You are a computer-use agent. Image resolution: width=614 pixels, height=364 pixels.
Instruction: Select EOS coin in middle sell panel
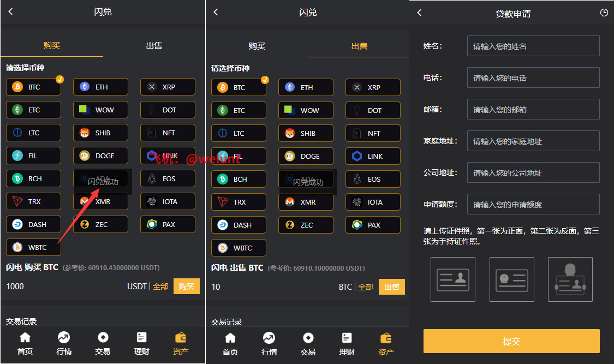tap(373, 179)
